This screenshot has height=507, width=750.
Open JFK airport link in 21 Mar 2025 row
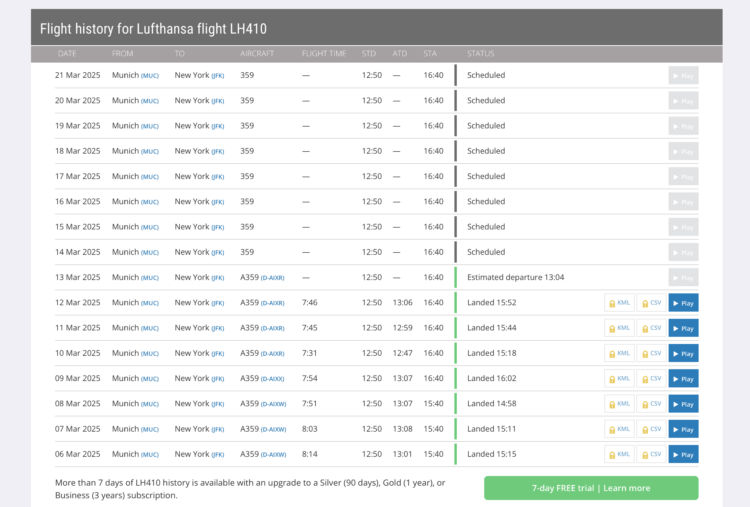pyautogui.click(x=218, y=76)
